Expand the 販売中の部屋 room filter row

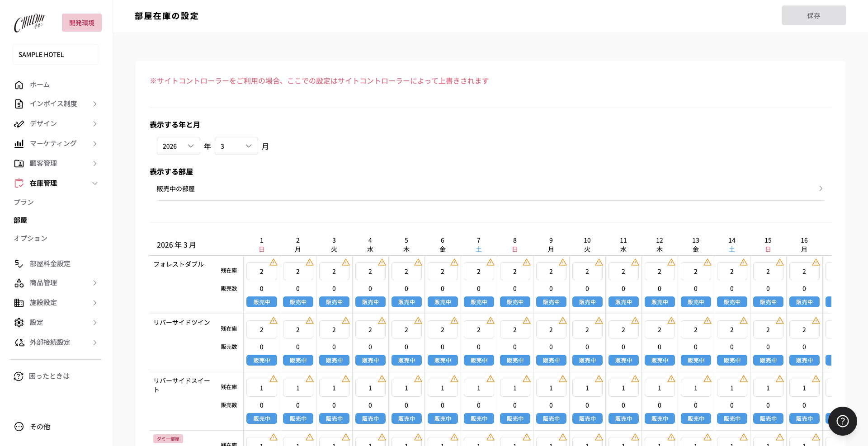click(490, 189)
